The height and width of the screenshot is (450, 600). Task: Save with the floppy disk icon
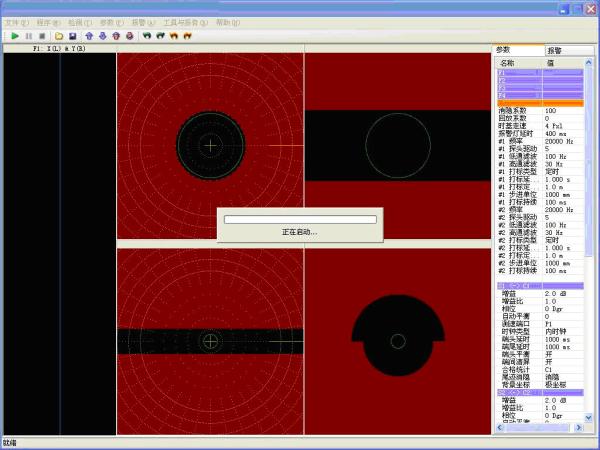72,36
